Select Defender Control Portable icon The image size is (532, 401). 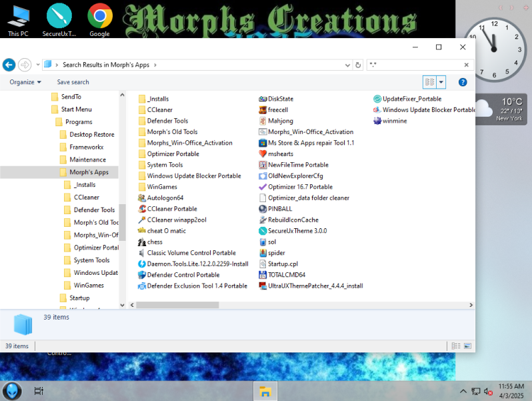[142, 275]
